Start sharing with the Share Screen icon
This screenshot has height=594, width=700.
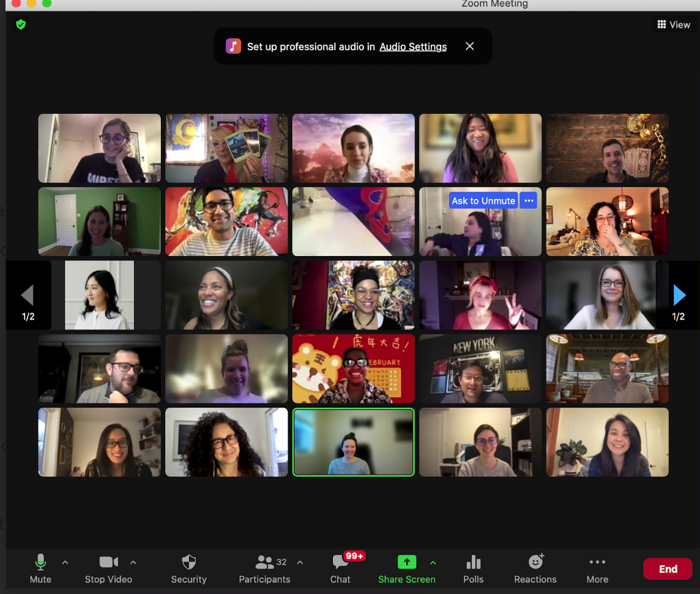(406, 561)
